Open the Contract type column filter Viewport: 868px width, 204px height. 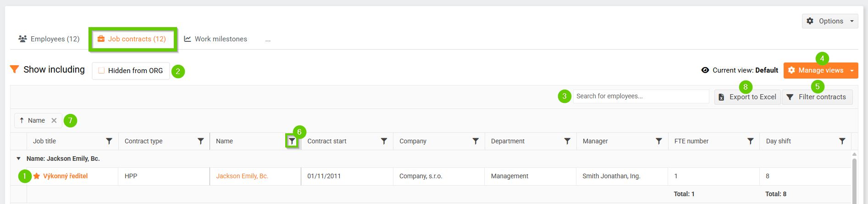201,141
